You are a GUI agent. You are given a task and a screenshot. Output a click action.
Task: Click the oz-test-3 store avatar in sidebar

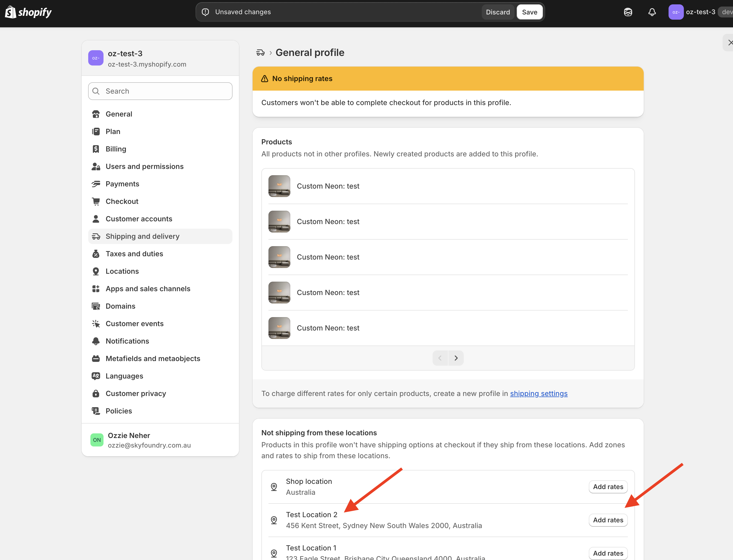click(x=96, y=58)
